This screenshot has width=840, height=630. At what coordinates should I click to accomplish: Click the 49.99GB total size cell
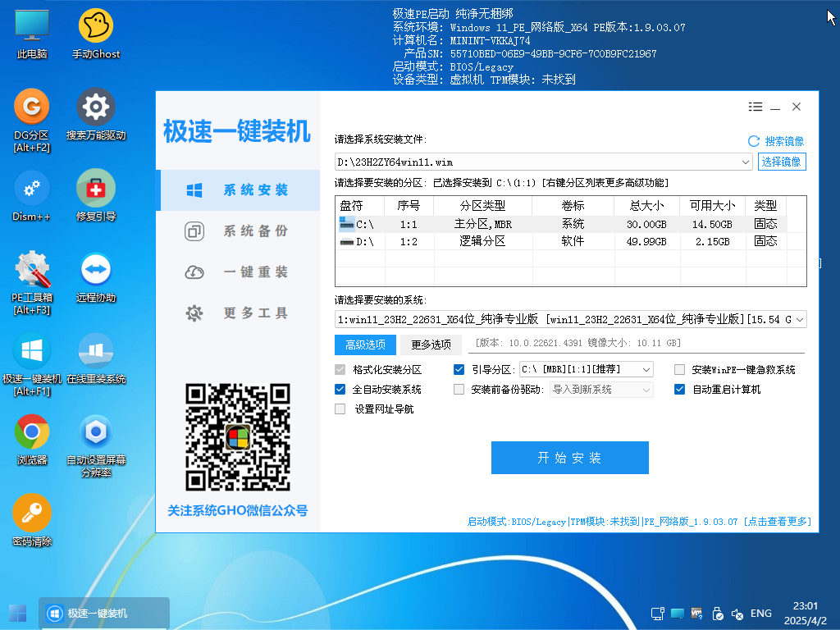(x=646, y=242)
